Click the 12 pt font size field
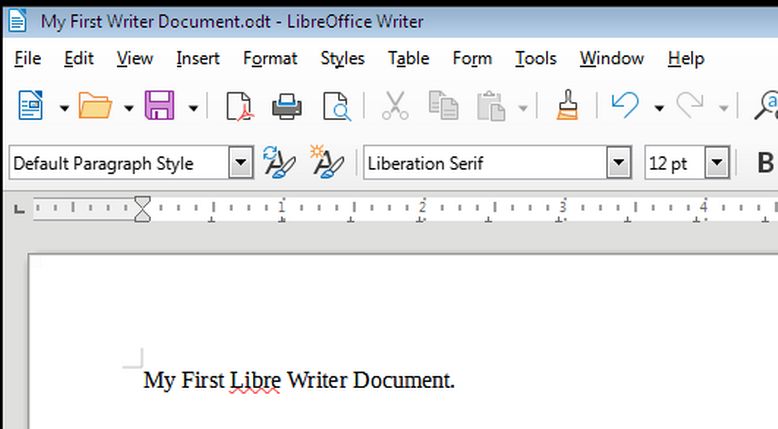Viewport: 778px width, 429px height. (x=675, y=163)
